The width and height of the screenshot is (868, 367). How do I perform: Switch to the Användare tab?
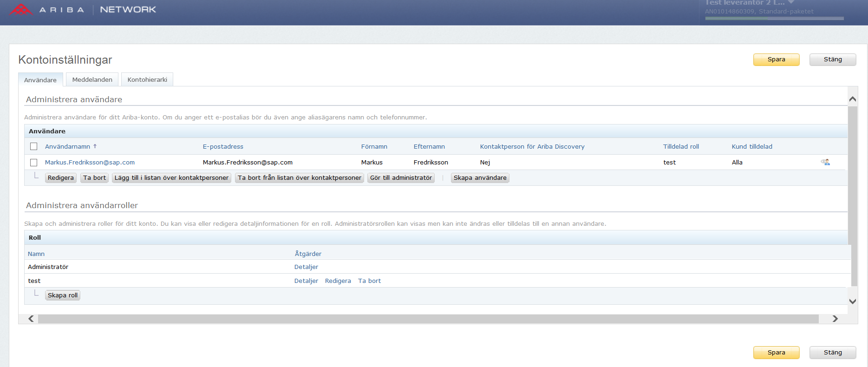point(40,80)
